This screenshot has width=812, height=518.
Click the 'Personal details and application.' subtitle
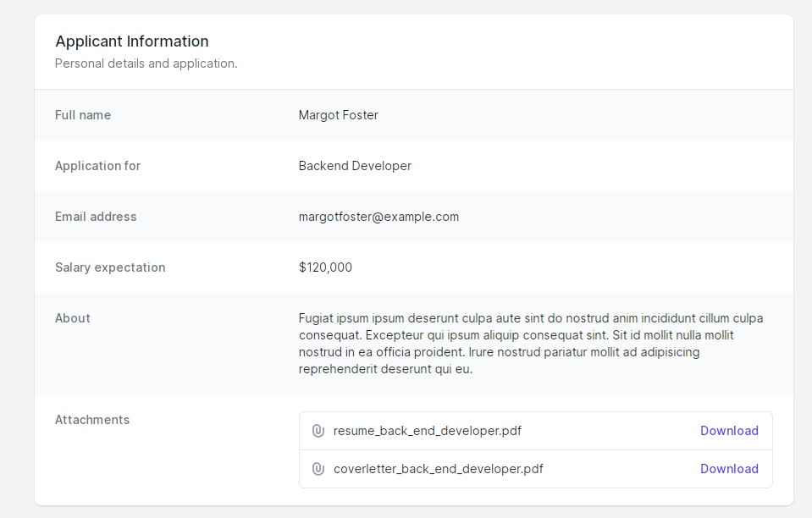(146, 63)
